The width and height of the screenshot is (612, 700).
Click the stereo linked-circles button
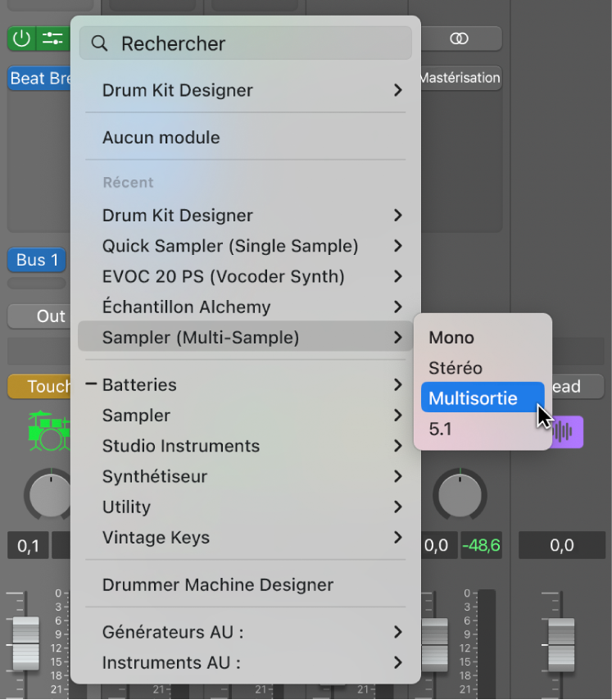(x=460, y=39)
